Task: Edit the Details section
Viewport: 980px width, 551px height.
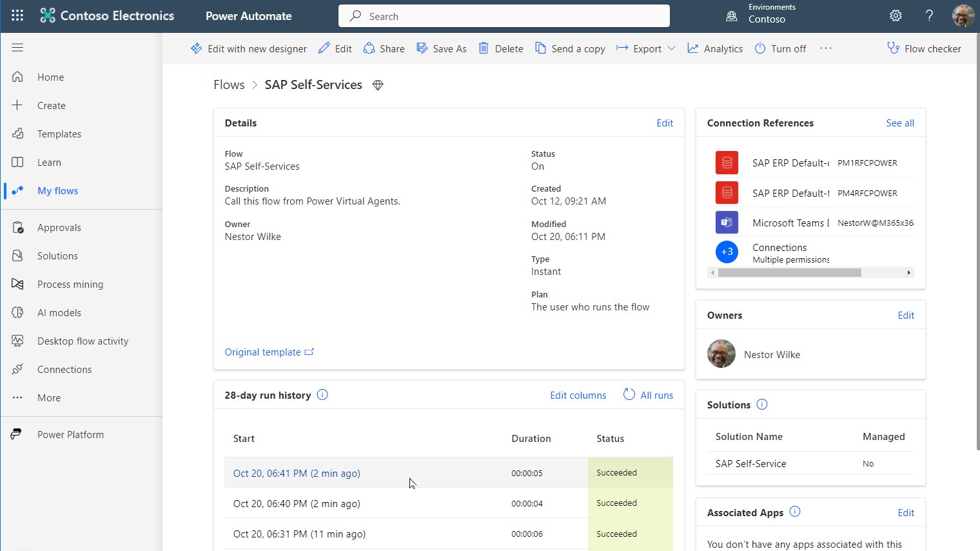Action: coord(665,123)
